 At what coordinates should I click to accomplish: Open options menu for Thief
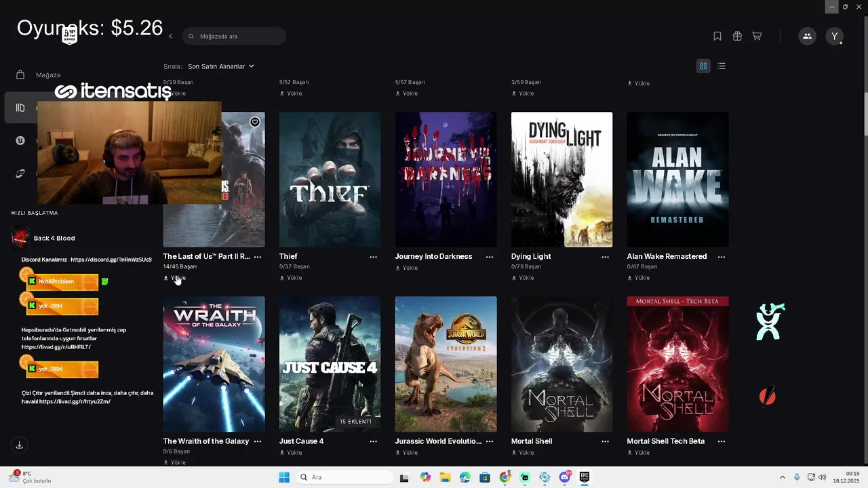[374, 257]
